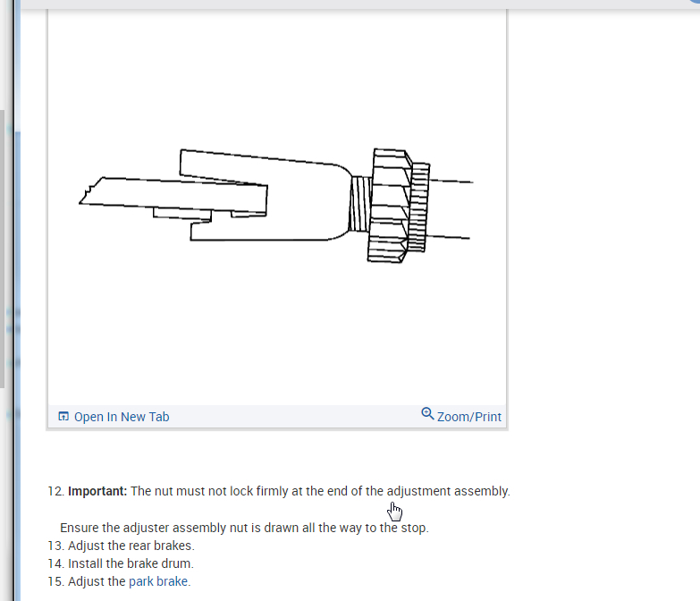
Task: Click the bold Important: label in step 12
Action: point(97,491)
